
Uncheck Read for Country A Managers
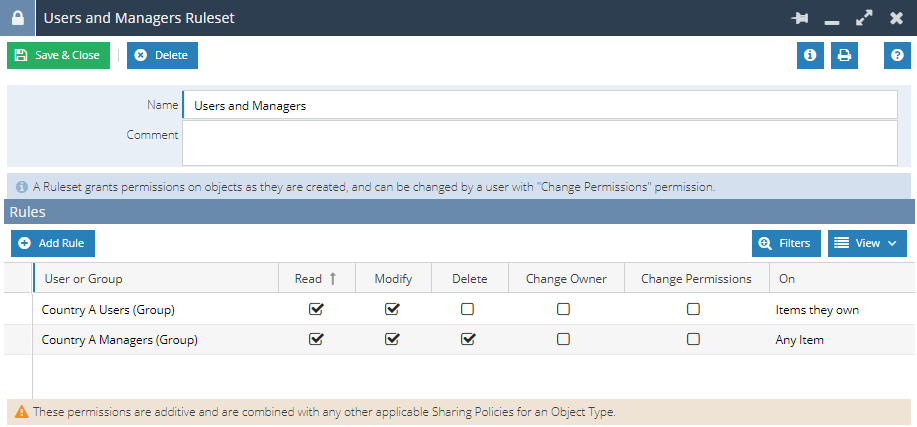click(x=316, y=339)
